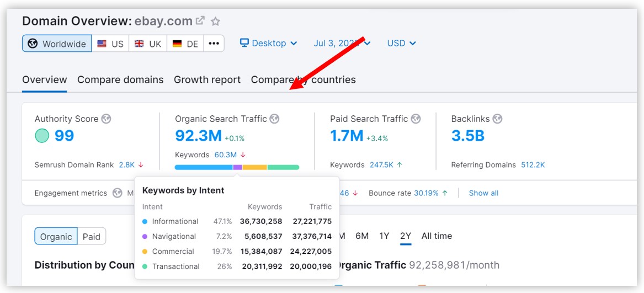Viewport: 644px width, 293px height.
Task: Click Keywords by Intent tooltip title
Action: coord(183,191)
